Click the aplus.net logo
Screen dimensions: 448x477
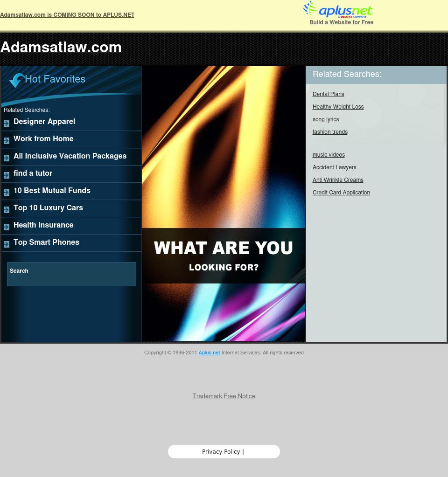[x=338, y=9]
